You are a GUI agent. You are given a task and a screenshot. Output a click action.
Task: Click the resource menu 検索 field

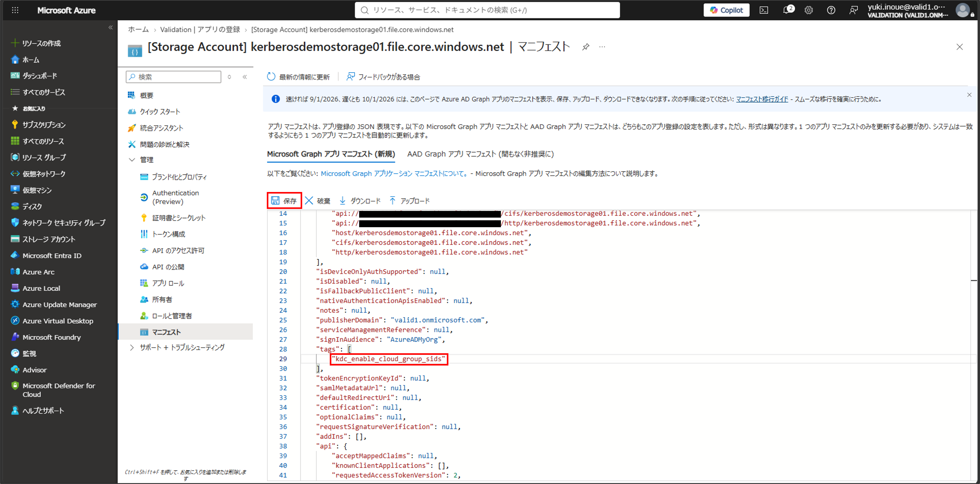(x=174, y=77)
